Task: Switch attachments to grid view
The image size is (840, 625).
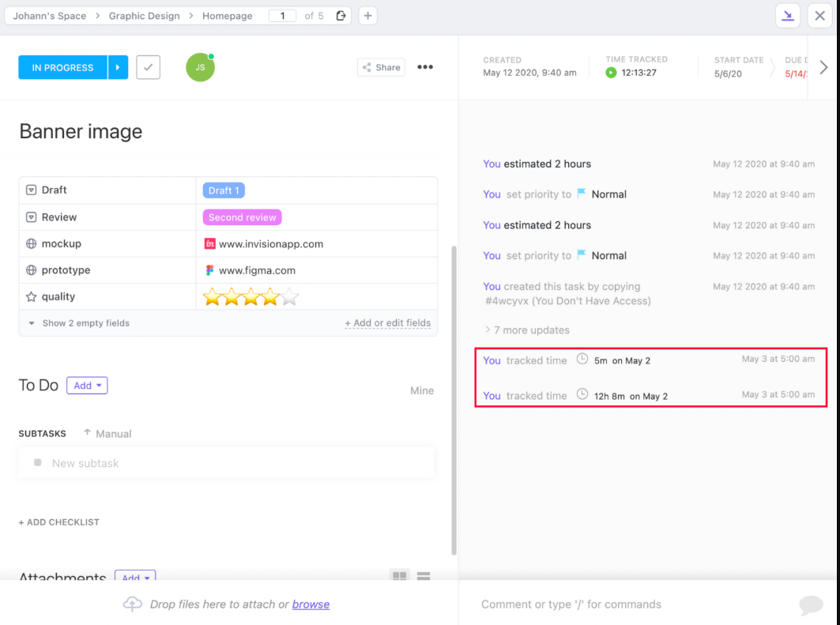Action: tap(400, 577)
